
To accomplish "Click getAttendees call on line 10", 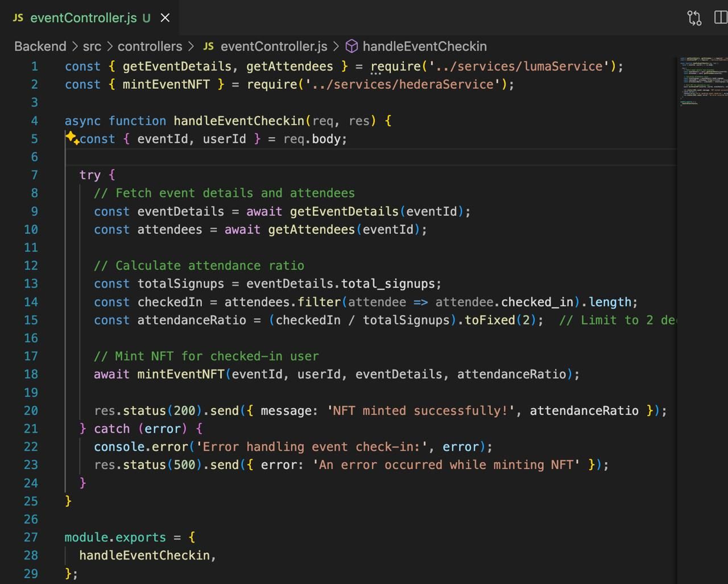I will pyautogui.click(x=312, y=229).
